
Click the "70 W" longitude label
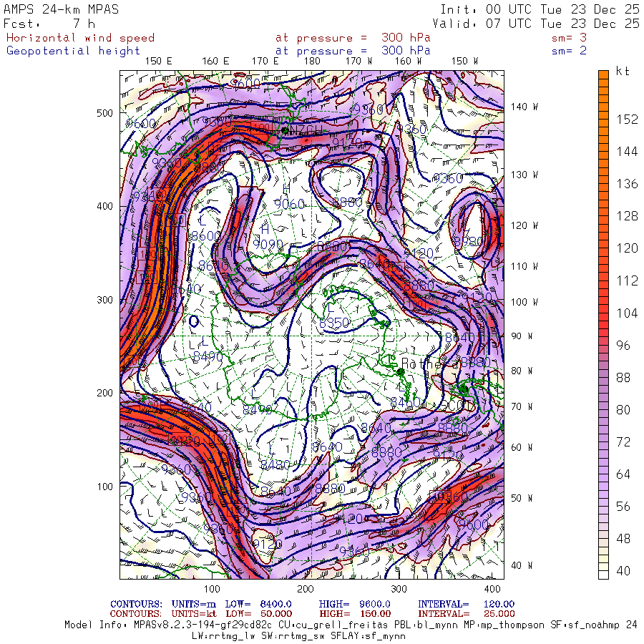(522, 406)
